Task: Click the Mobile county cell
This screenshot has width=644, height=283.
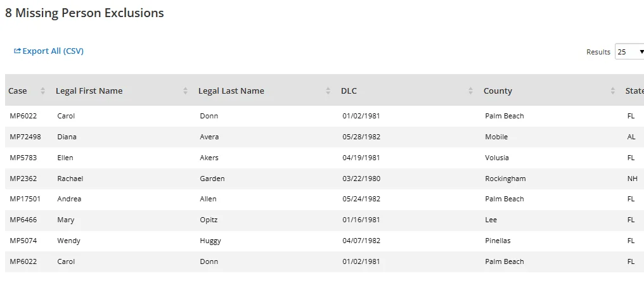Action: [x=496, y=137]
